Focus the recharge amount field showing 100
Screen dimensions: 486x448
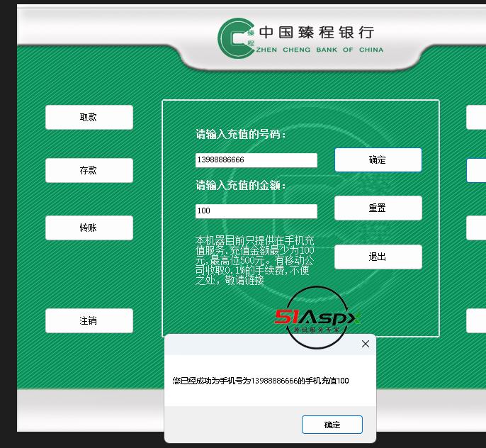pos(256,211)
